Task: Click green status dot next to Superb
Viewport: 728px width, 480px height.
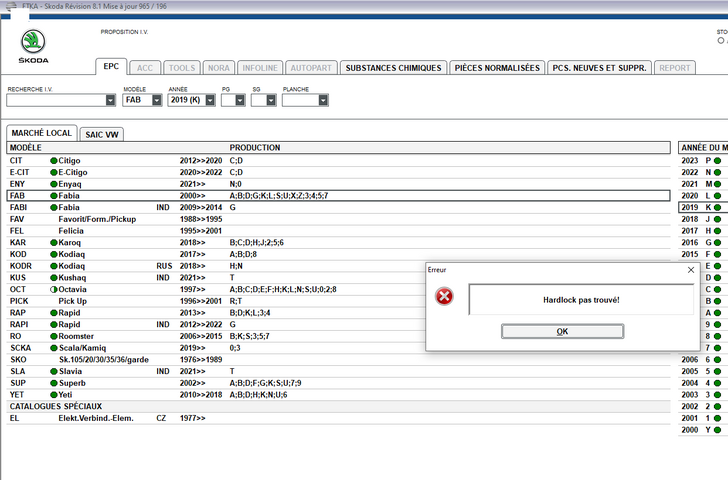Action: point(54,383)
